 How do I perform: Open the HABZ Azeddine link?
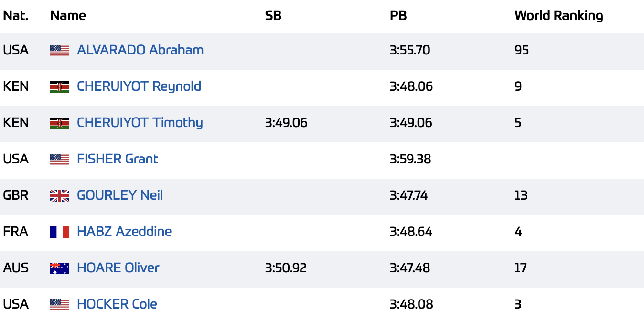click(x=124, y=232)
